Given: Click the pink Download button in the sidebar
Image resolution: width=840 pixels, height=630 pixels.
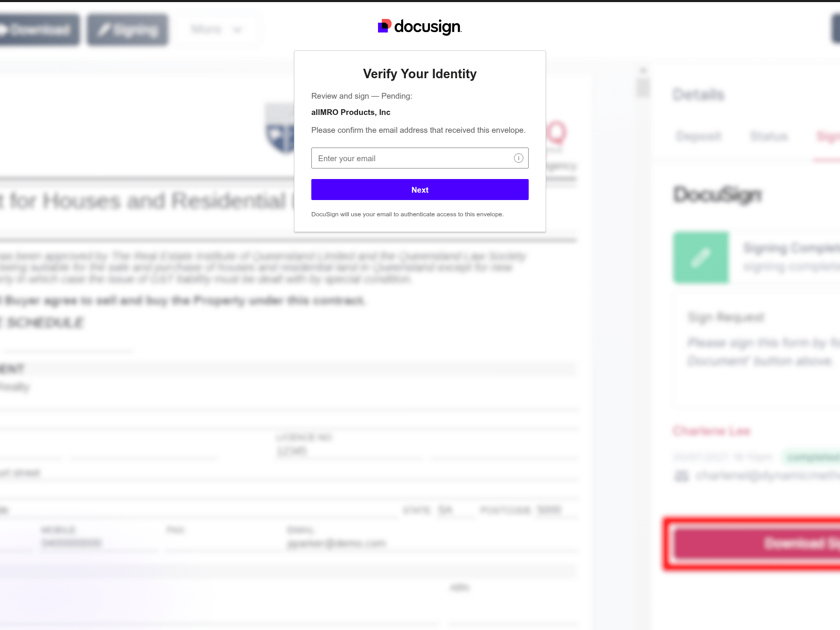Looking at the screenshot, I should pos(756,543).
